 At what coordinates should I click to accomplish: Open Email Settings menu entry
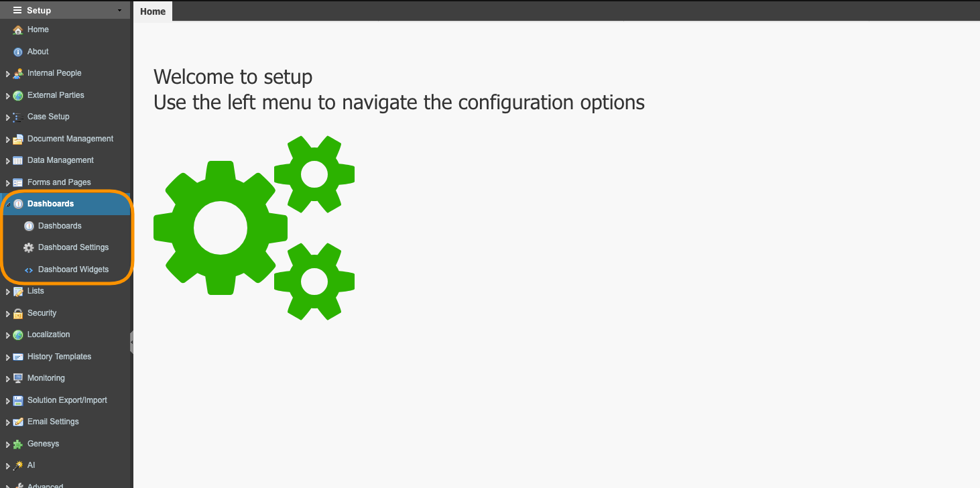53,422
